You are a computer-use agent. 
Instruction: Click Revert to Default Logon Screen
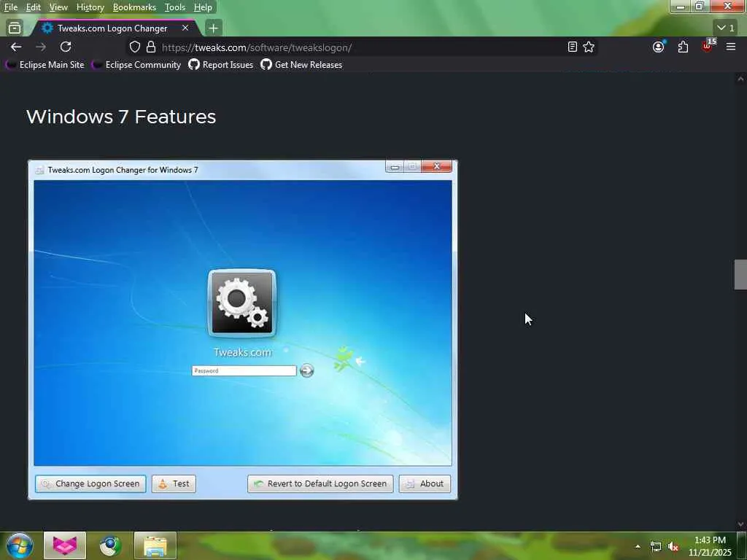321,484
